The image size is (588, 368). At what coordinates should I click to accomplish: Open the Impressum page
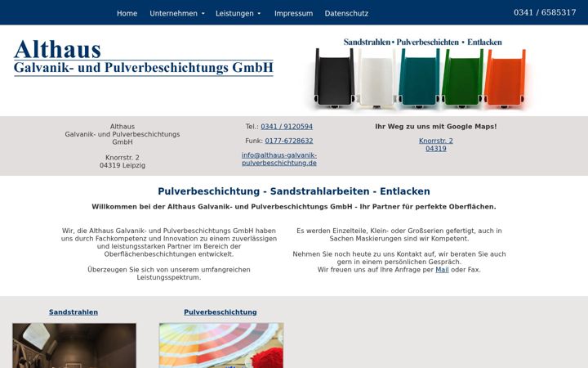(293, 14)
